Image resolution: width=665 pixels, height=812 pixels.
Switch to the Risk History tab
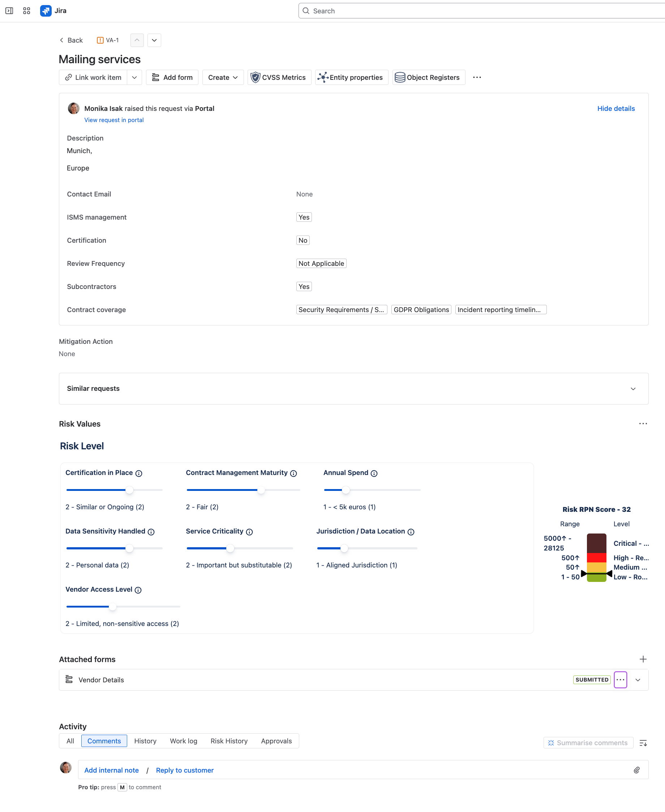click(229, 741)
